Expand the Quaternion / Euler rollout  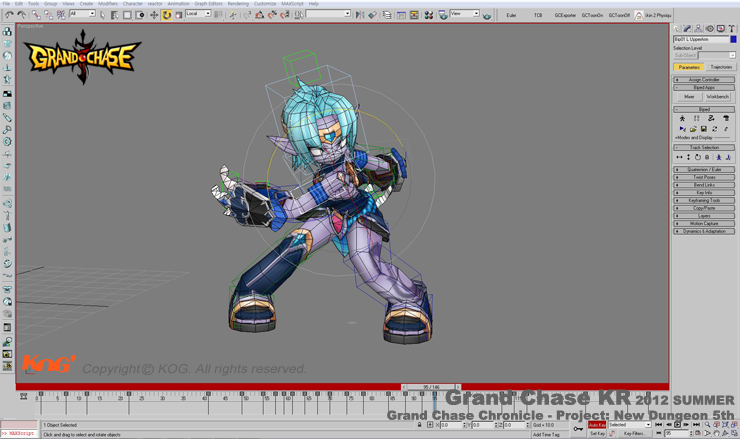coord(704,170)
